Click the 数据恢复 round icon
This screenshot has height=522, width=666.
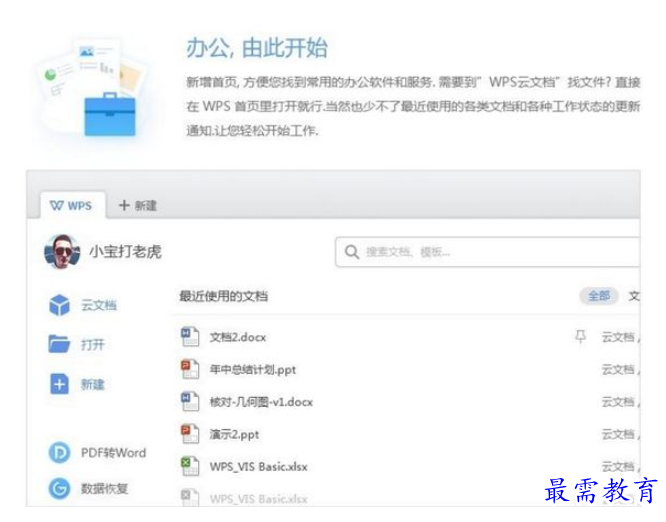pos(59,488)
